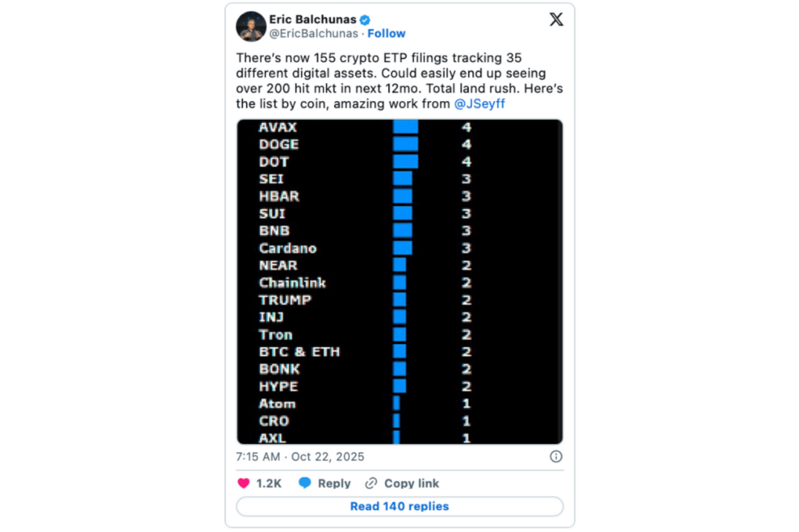This screenshot has height=532, width=799.
Task: Click the info icon next to the timestamp
Action: [x=555, y=456]
